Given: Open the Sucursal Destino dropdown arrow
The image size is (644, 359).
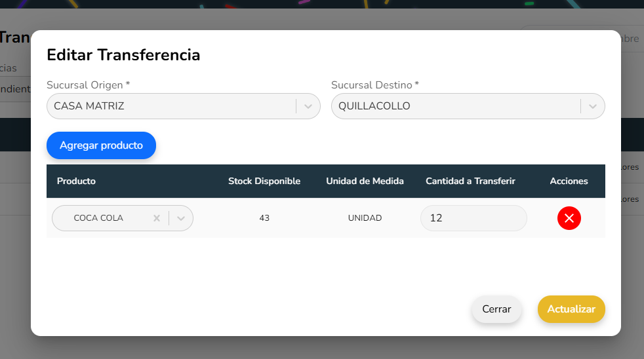Looking at the screenshot, I should (593, 106).
